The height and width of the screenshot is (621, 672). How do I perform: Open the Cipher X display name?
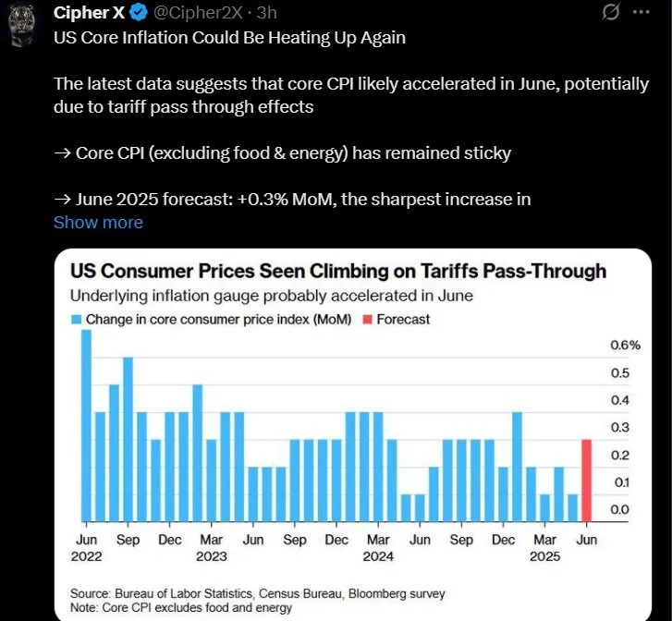tap(89, 14)
